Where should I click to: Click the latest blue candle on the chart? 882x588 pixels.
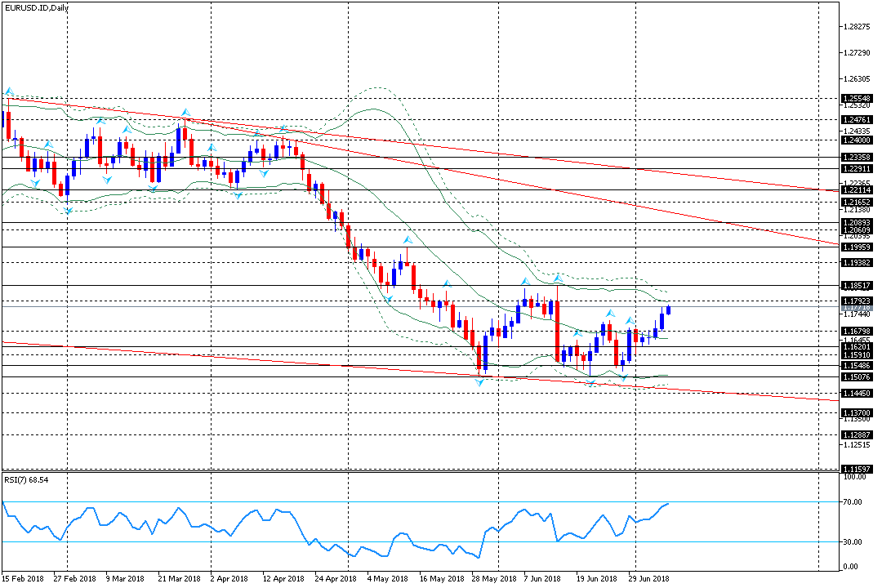pyautogui.click(x=668, y=310)
